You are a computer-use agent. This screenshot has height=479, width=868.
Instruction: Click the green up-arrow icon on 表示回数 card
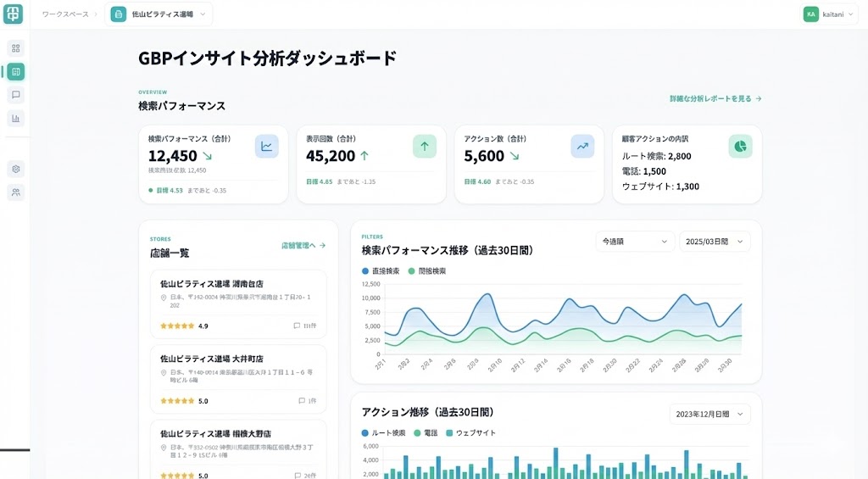point(425,146)
